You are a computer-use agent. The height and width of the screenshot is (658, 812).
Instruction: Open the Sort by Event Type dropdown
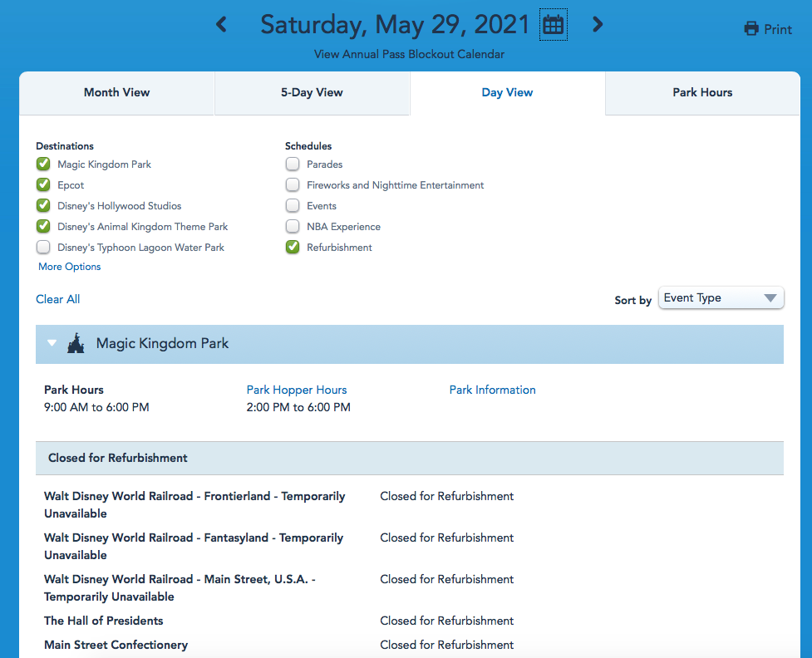pos(721,298)
